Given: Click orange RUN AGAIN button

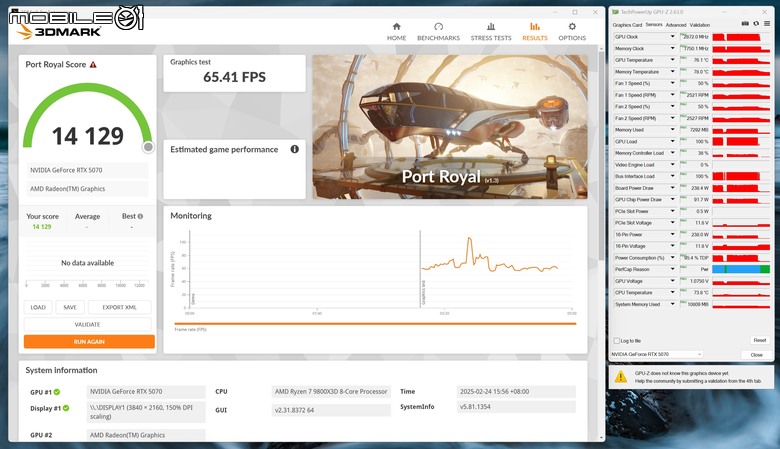Looking at the screenshot, I should tap(89, 342).
